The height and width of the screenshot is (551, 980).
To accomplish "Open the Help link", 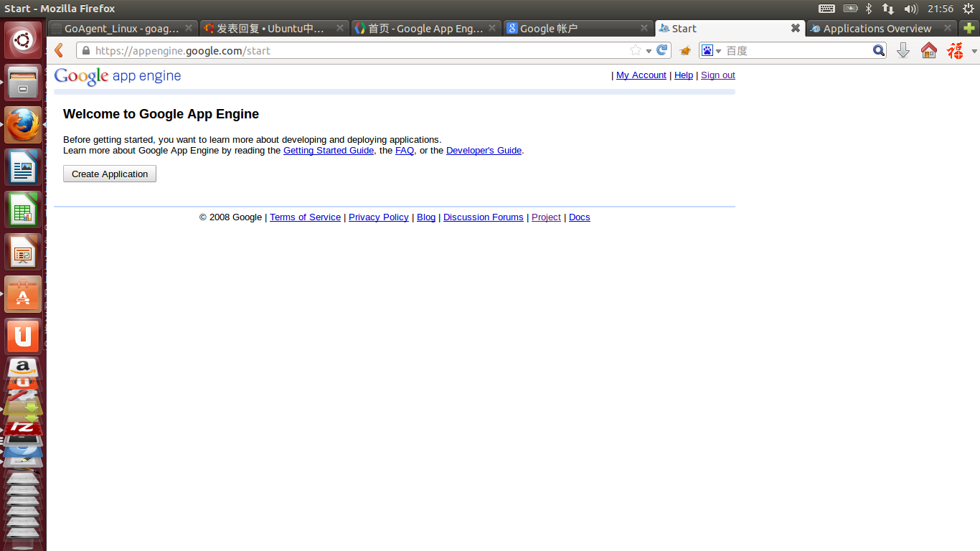I will point(684,75).
